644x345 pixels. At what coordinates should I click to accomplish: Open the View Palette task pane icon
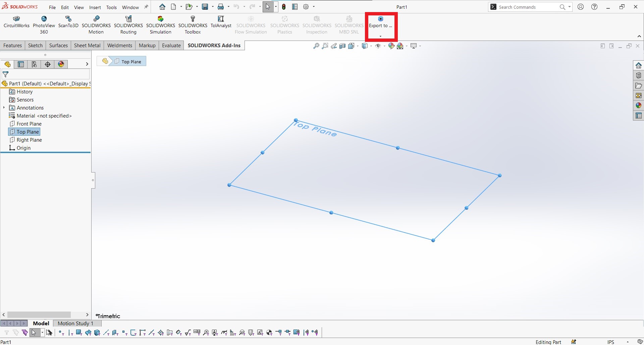[x=639, y=95]
